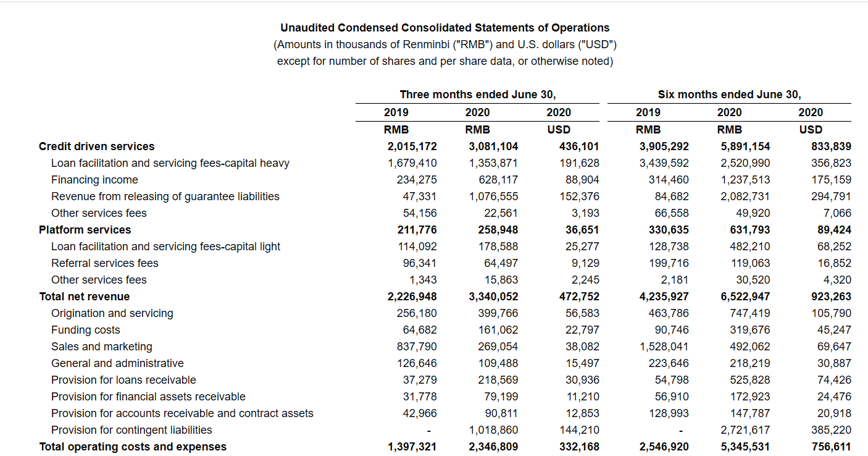
Task: Click the 'Platform services' row label
Action: [x=85, y=230]
